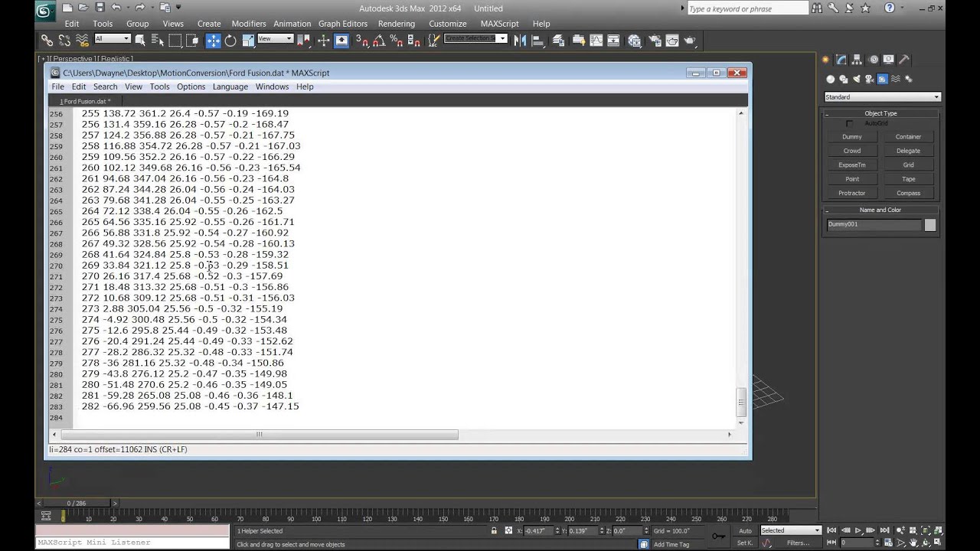Open the 3ds Max application menu logo
The image size is (980, 551).
coord(45,11)
